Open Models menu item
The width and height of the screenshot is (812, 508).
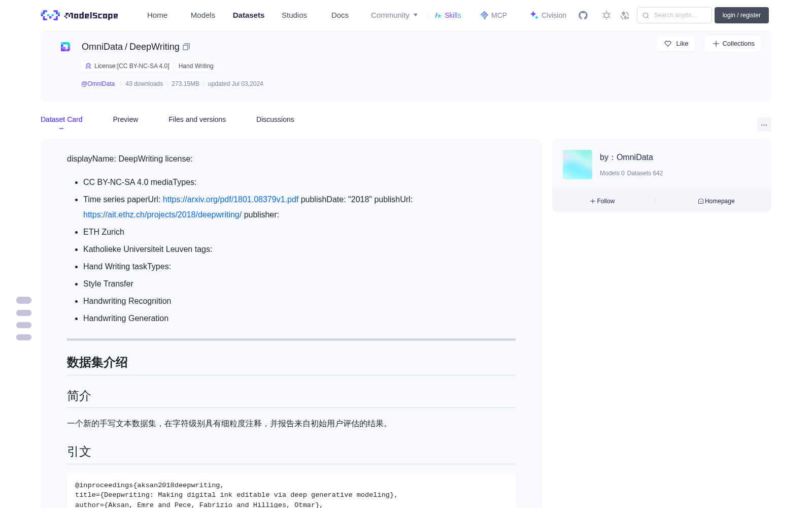(203, 15)
